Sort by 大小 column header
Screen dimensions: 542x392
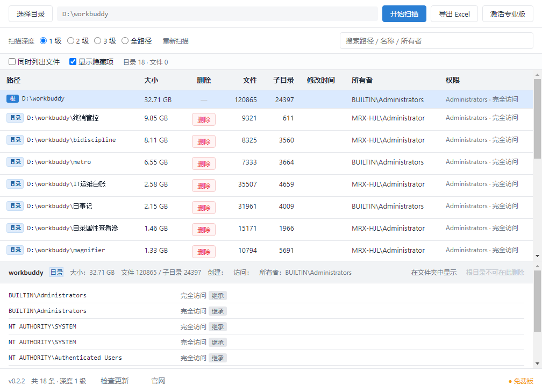click(151, 80)
